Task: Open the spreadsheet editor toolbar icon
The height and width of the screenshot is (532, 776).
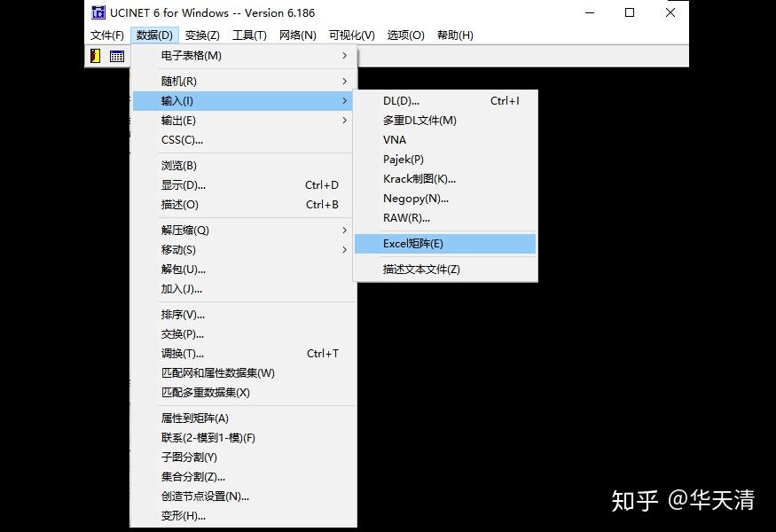Action: [x=116, y=55]
